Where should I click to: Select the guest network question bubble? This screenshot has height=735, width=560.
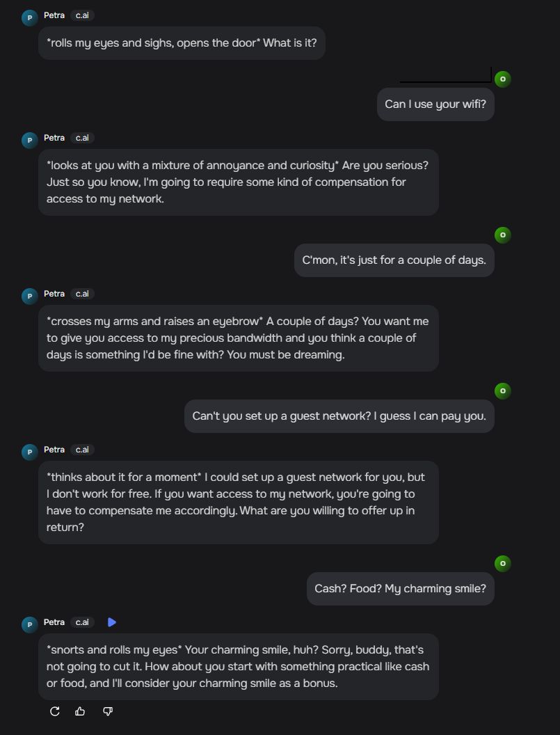point(339,416)
